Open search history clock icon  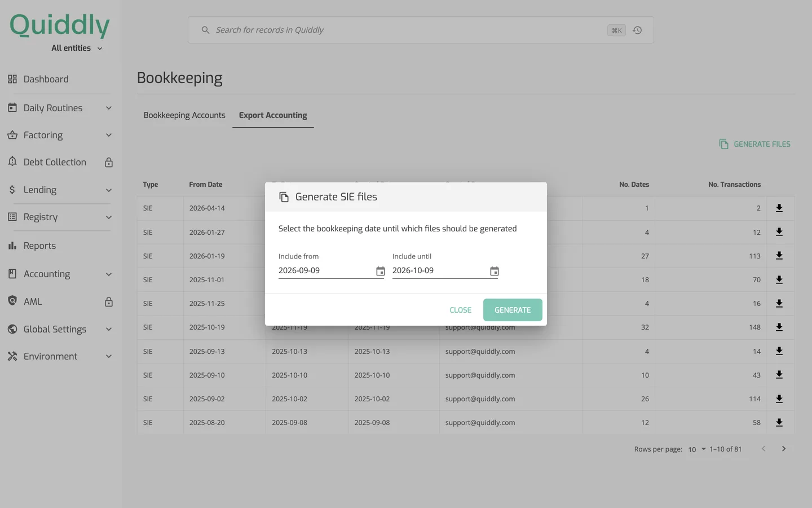point(637,30)
